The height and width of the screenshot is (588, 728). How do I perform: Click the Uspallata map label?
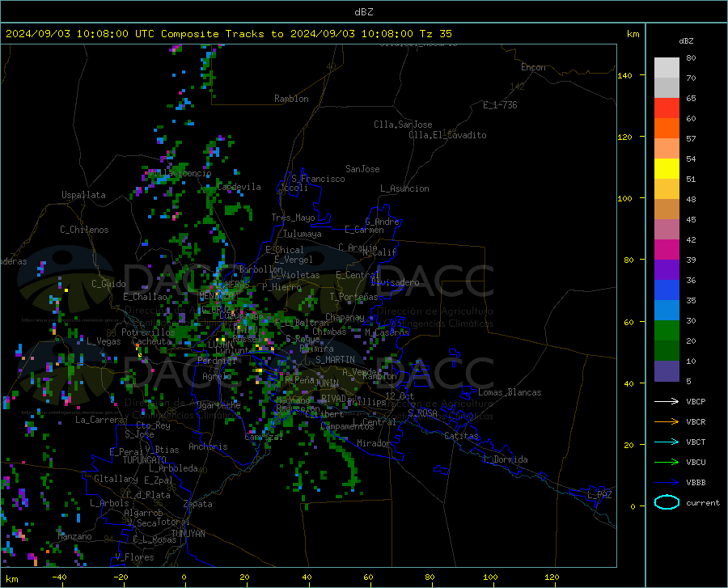pyautogui.click(x=83, y=195)
